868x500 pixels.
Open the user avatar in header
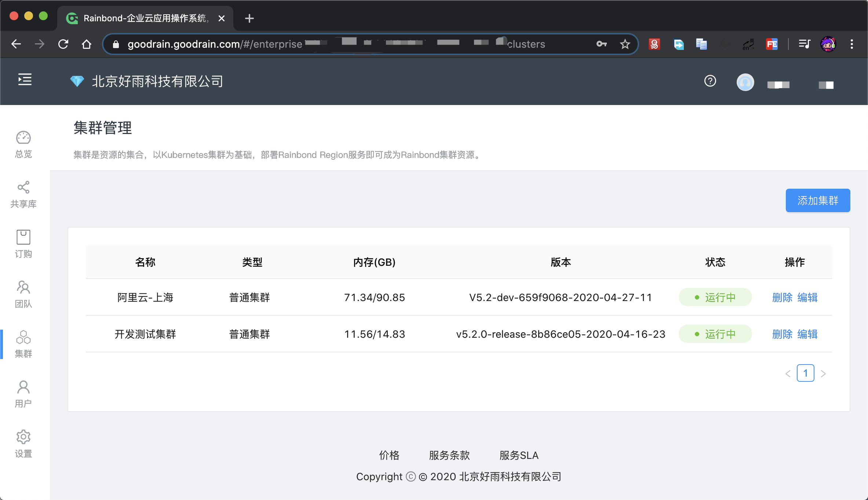pyautogui.click(x=745, y=82)
